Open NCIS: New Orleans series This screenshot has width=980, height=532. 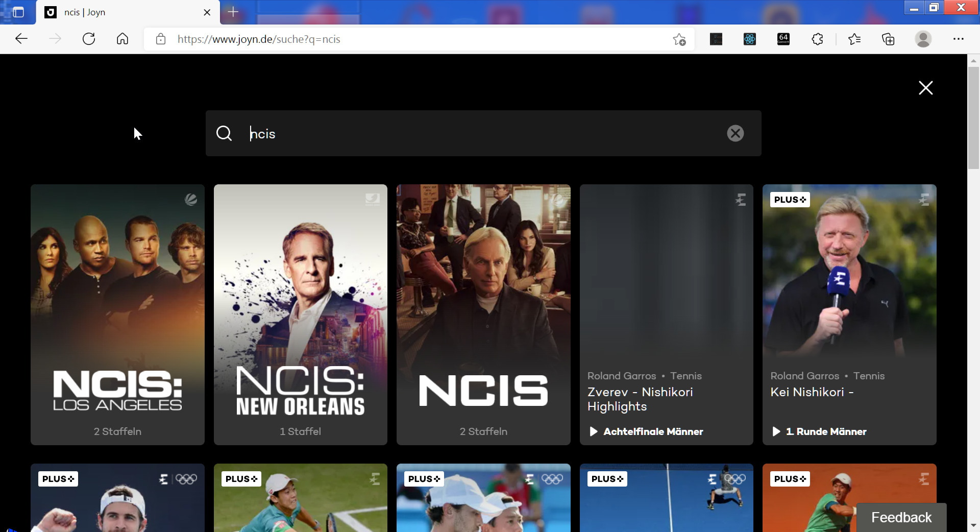pyautogui.click(x=301, y=315)
